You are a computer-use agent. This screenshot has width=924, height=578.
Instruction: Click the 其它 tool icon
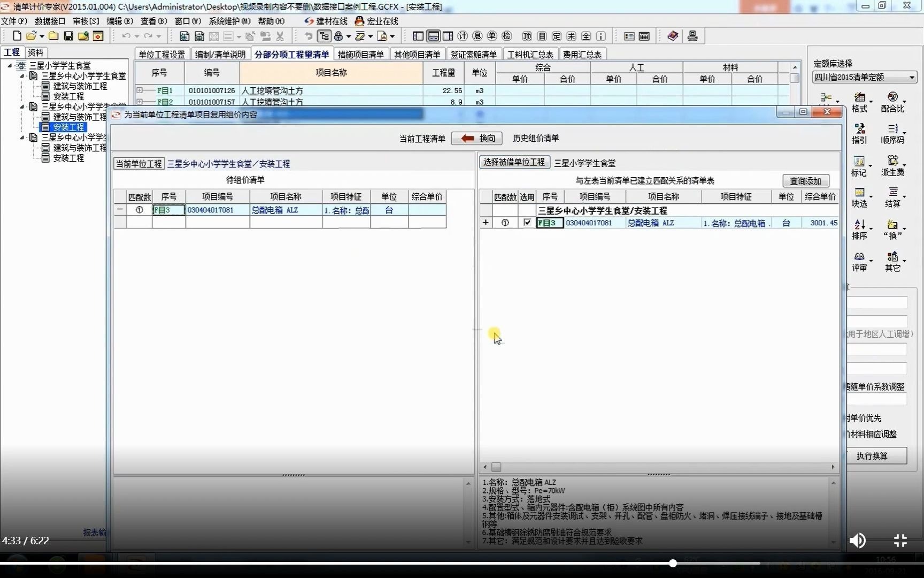892,262
